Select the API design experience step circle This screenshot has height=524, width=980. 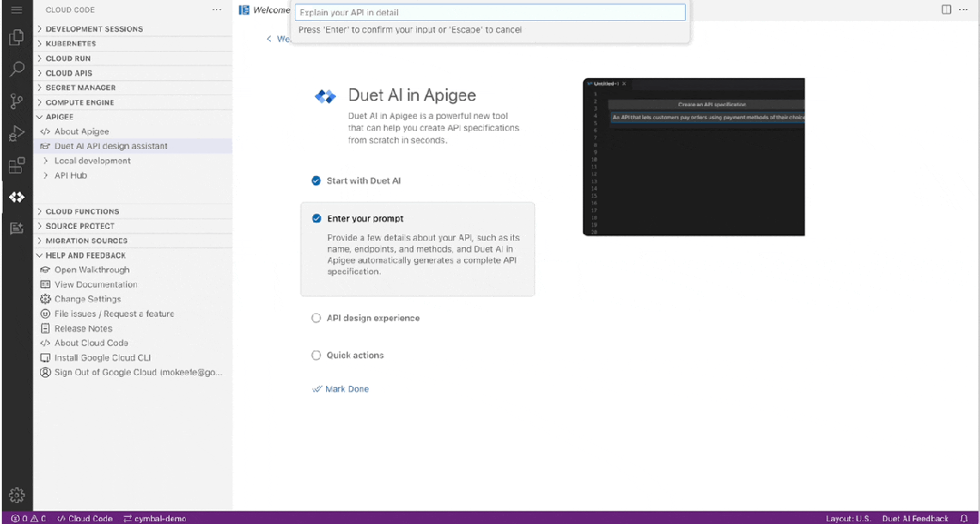point(316,318)
